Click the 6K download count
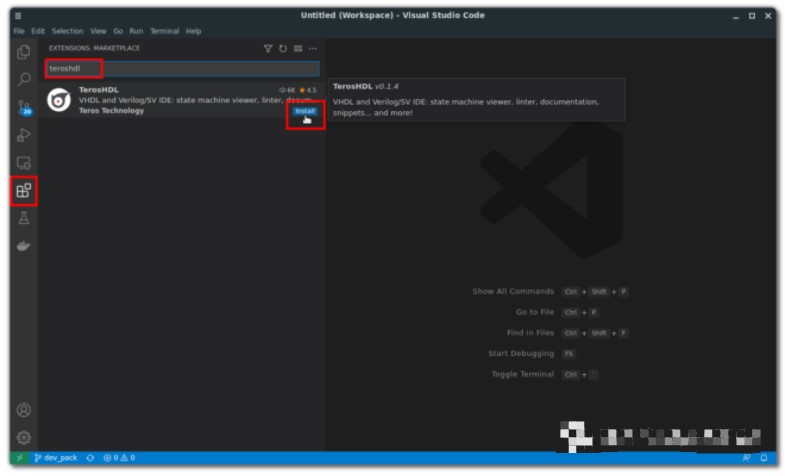785x476 pixels. click(287, 90)
